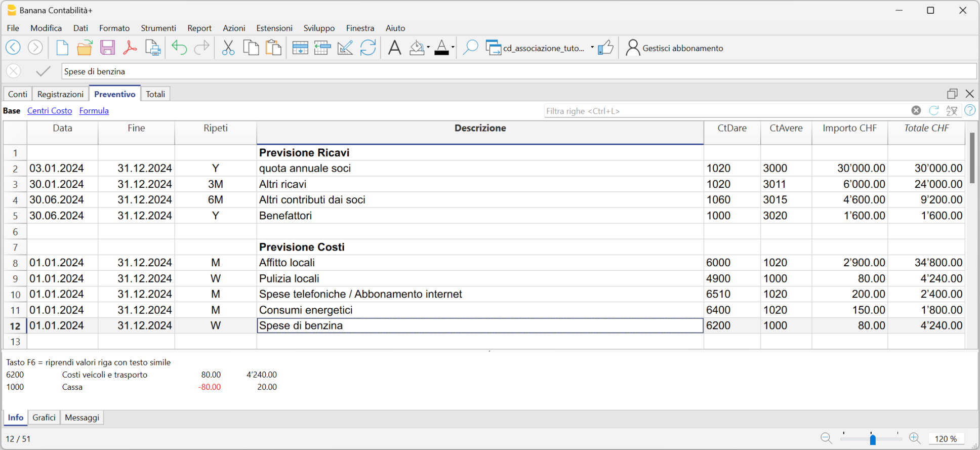Image resolution: width=980 pixels, height=450 pixels.
Task: Cut the selection with the scissors icon
Action: coord(228,48)
